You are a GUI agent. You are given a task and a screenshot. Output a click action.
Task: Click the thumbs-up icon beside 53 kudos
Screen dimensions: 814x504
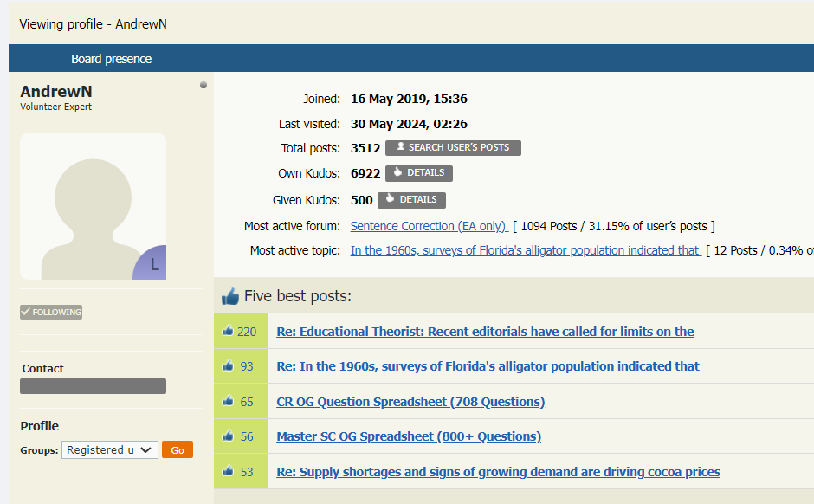pyautogui.click(x=228, y=471)
